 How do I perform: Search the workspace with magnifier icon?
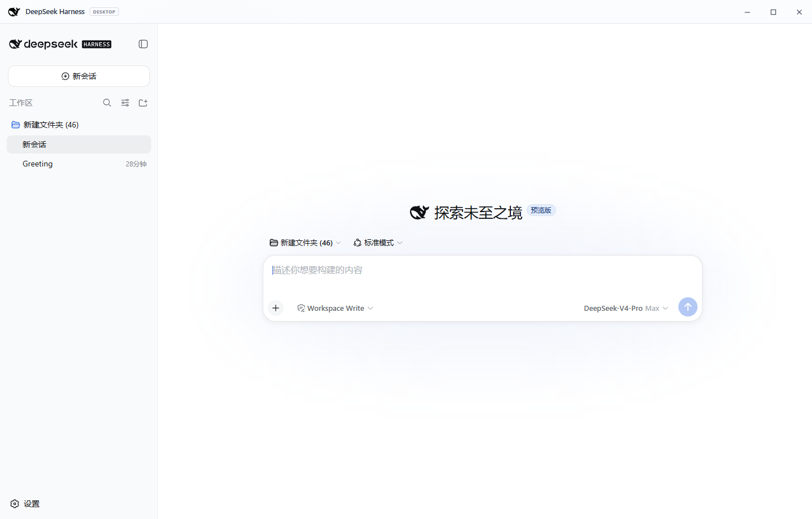tap(107, 103)
